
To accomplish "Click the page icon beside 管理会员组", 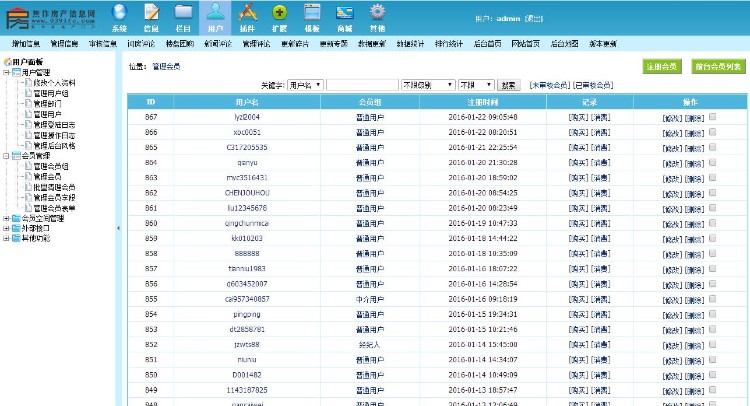I will point(28,166).
